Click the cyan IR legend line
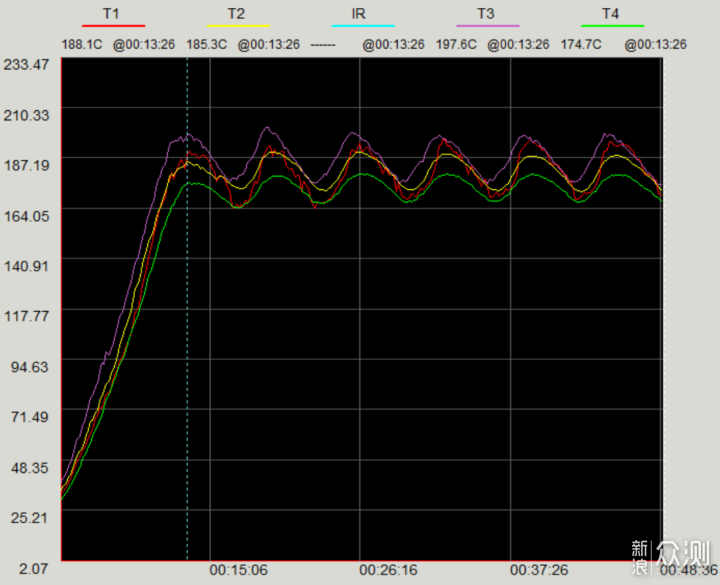 tap(363, 26)
